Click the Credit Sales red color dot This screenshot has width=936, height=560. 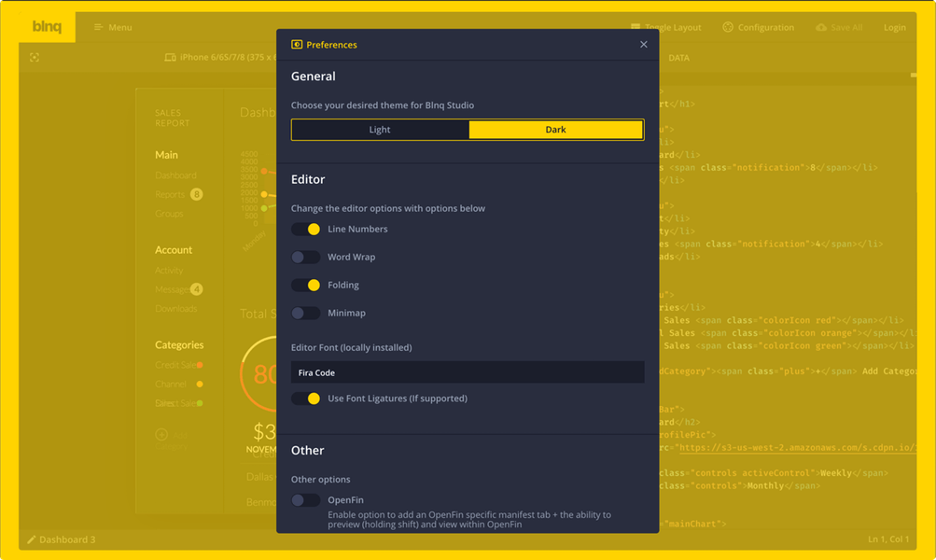[200, 365]
